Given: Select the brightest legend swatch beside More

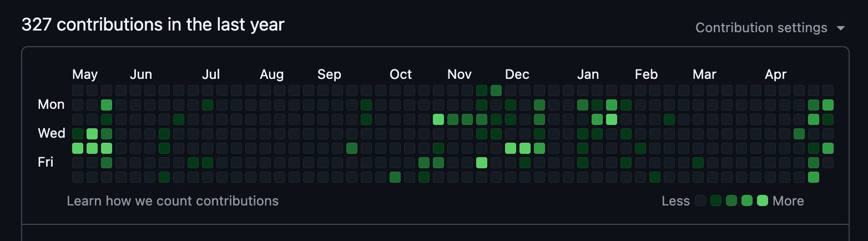Looking at the screenshot, I should 763,201.
